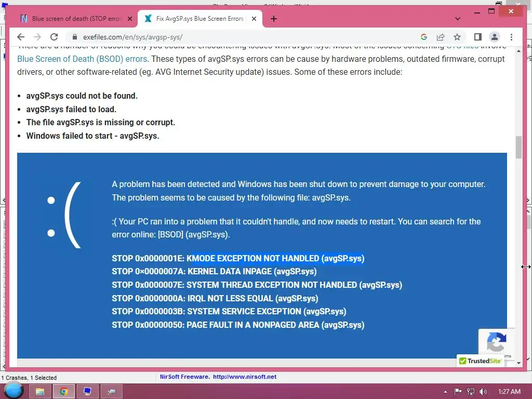Open the Chrome profile avatar
The width and height of the screenshot is (532, 399).
coord(495,37)
